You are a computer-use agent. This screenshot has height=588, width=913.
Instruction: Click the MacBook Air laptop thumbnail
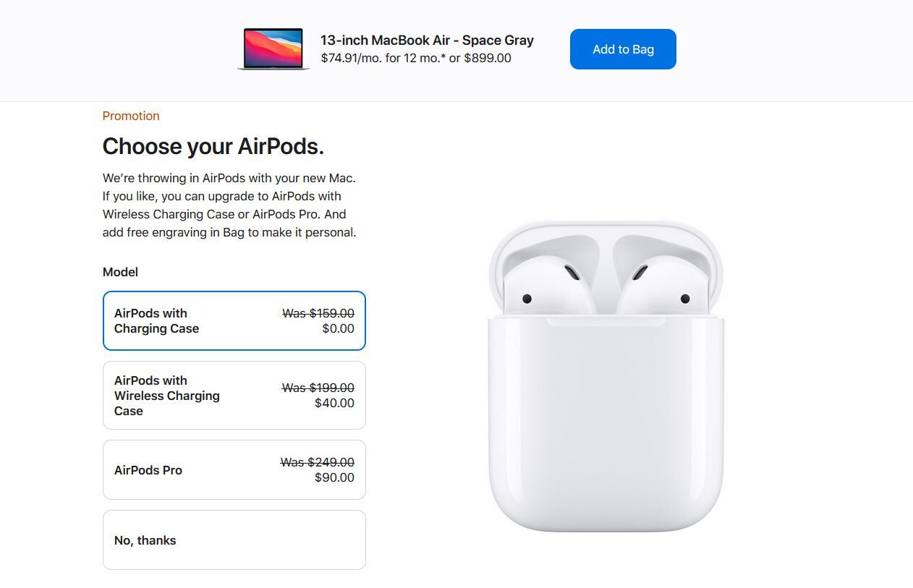click(x=273, y=49)
